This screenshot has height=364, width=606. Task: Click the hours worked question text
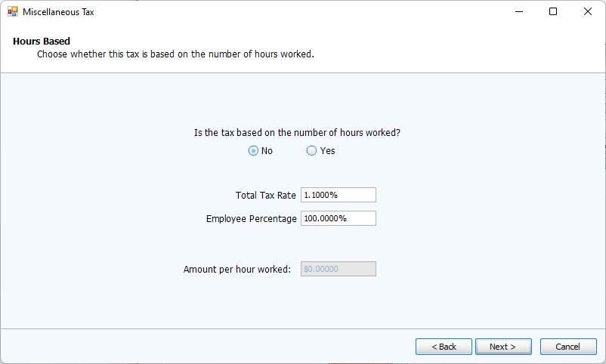pyautogui.click(x=297, y=133)
